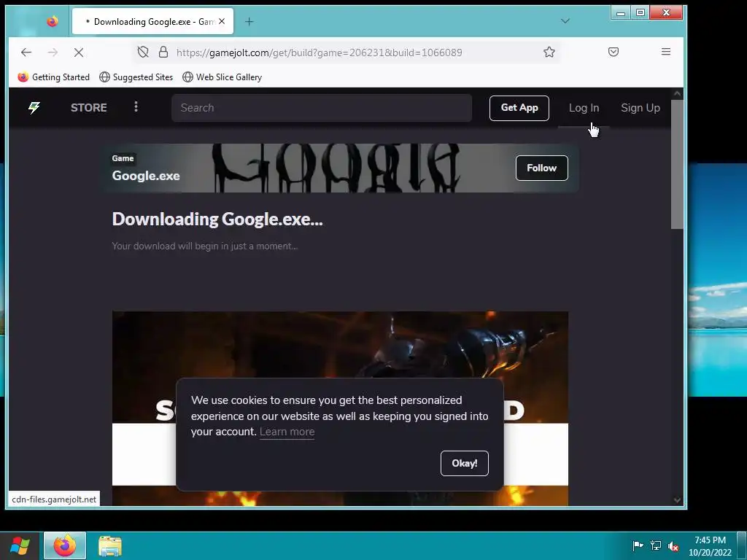Viewport: 747px width, 560px height.
Task: Open Suggested Sites bookmark
Action: click(136, 77)
